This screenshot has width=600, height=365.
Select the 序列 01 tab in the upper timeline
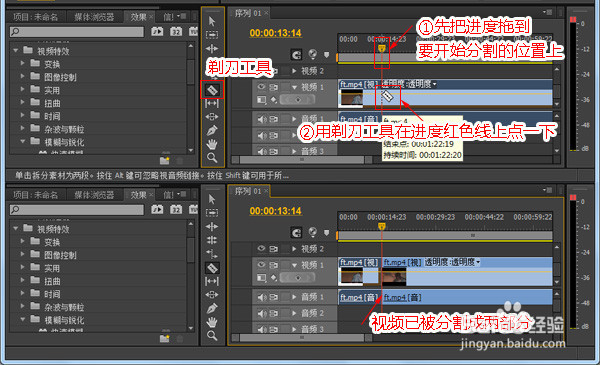click(x=248, y=13)
